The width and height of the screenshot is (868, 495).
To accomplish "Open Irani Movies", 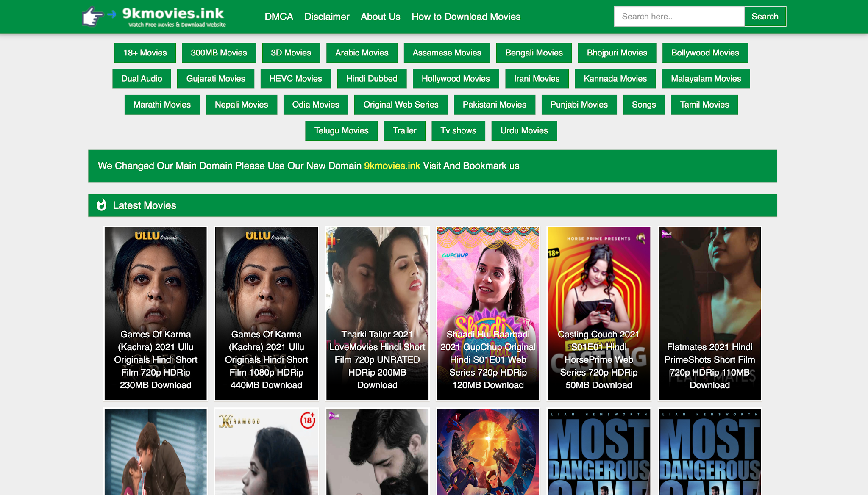I will 537,79.
